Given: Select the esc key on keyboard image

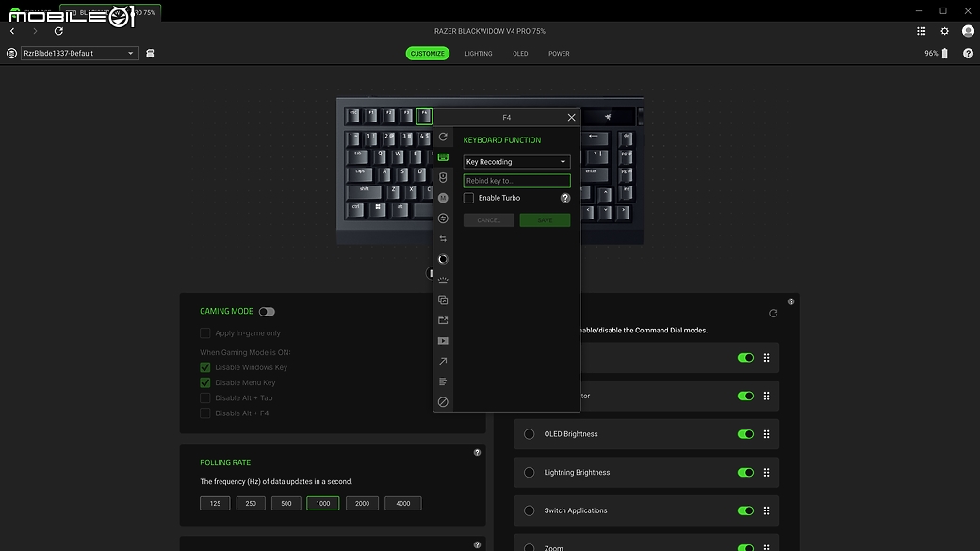Looking at the screenshot, I should [353, 116].
